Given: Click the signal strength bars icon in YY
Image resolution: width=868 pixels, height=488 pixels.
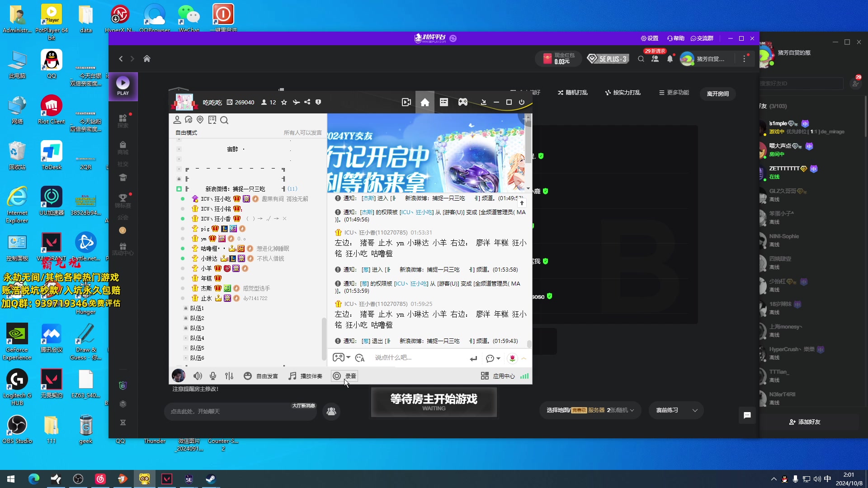Looking at the screenshot, I should (x=524, y=376).
